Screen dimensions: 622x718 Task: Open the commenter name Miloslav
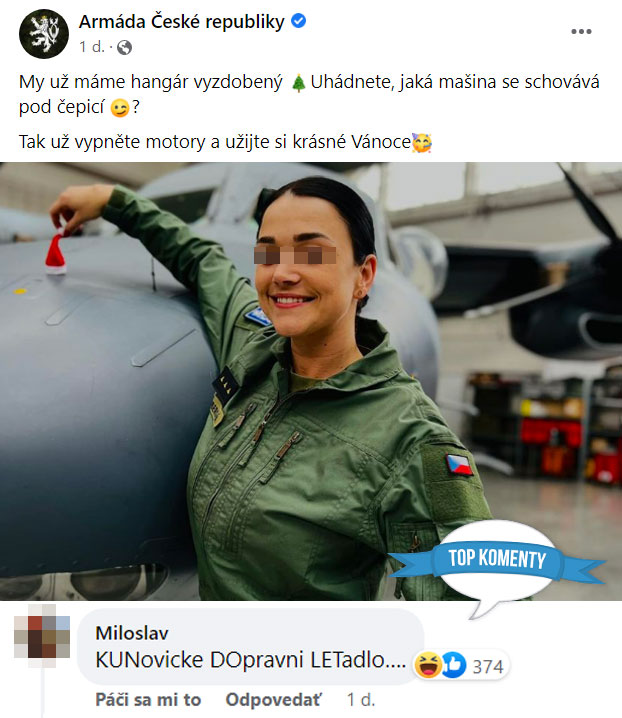pos(132,633)
